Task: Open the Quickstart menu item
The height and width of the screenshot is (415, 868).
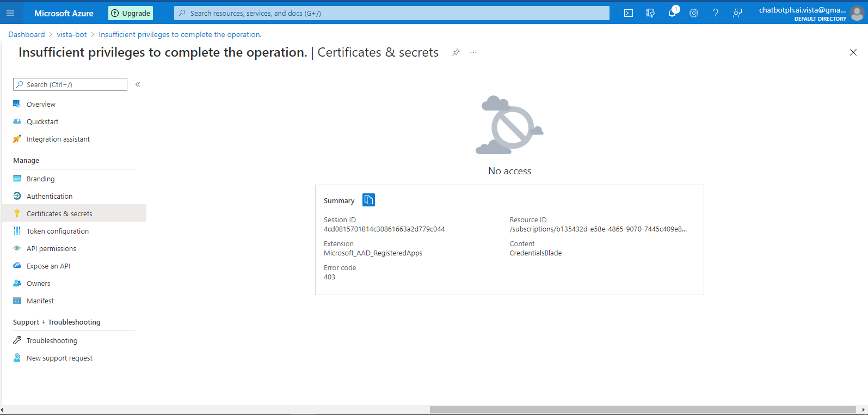Action: pos(74,121)
